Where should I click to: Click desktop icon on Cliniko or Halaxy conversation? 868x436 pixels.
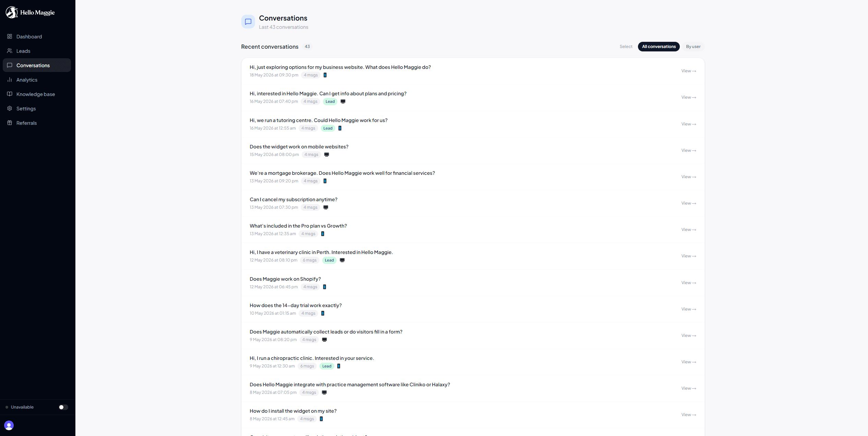point(324,392)
